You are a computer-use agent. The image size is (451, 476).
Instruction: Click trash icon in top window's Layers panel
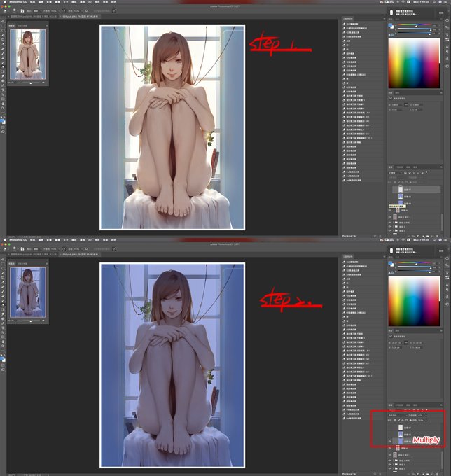tap(437, 236)
